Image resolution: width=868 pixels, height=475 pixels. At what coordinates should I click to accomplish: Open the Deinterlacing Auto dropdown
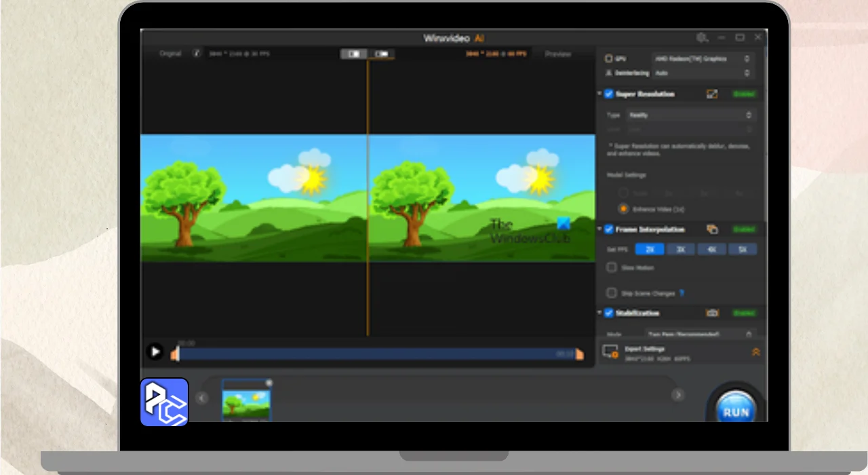click(703, 73)
